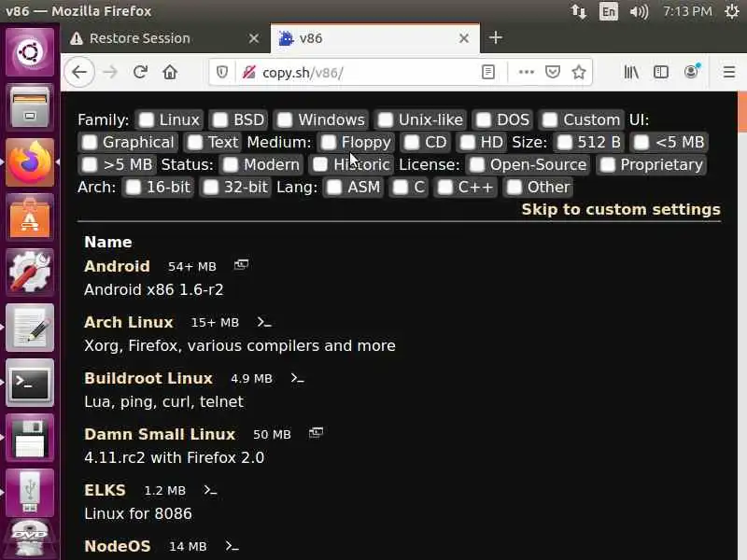Open the En keyboard layout indicator
Image resolution: width=747 pixels, height=560 pixels.
tap(609, 11)
